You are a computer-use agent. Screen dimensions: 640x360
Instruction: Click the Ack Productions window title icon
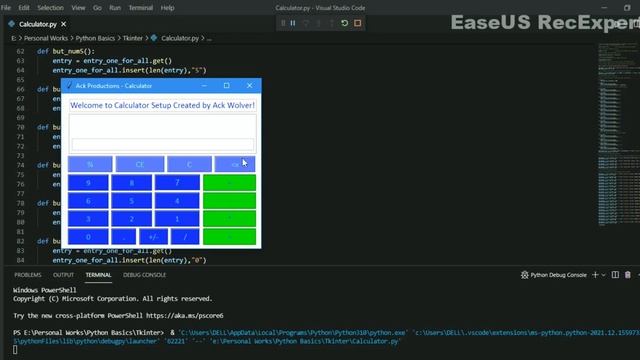(69, 86)
